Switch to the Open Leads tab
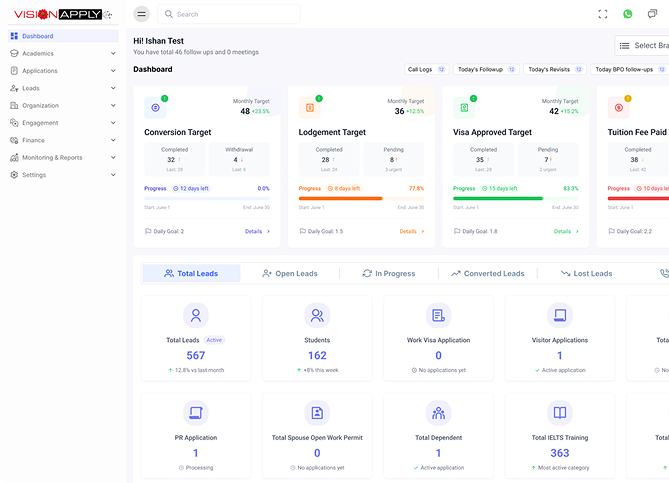669x483 pixels. pyautogui.click(x=290, y=274)
